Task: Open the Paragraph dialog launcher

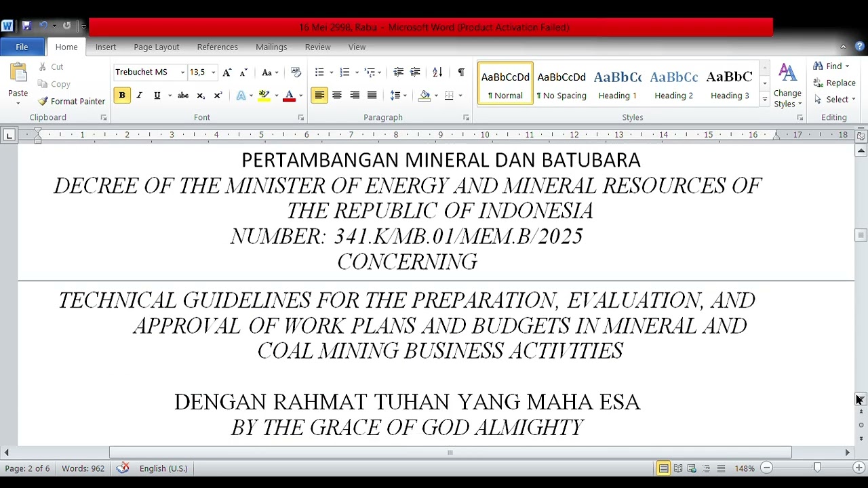Action: pyautogui.click(x=466, y=118)
